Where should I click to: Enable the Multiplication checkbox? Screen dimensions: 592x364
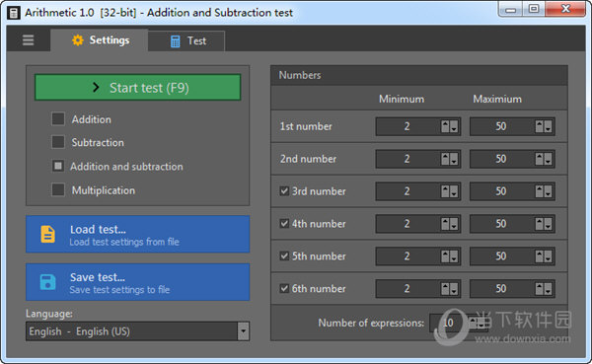pos(58,189)
